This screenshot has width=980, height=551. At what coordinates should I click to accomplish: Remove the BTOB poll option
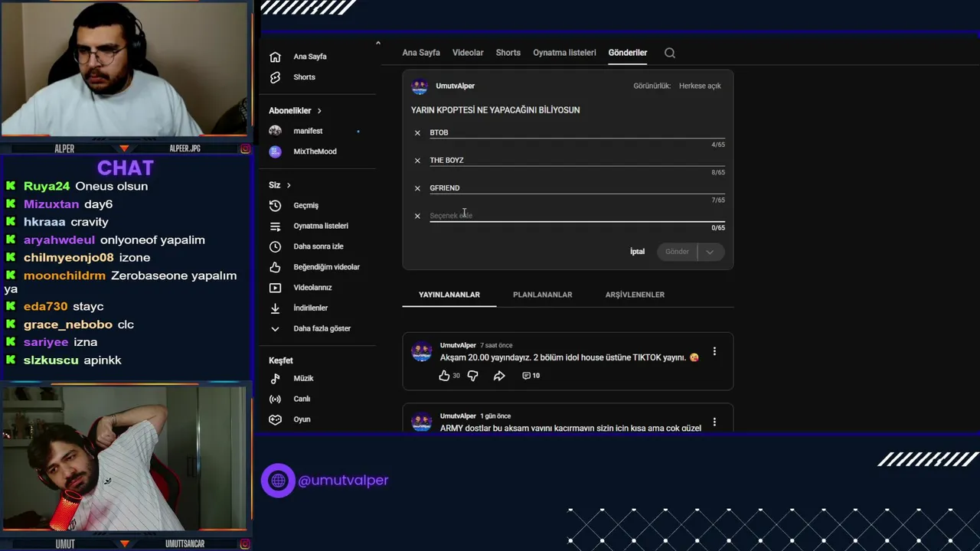pos(417,133)
